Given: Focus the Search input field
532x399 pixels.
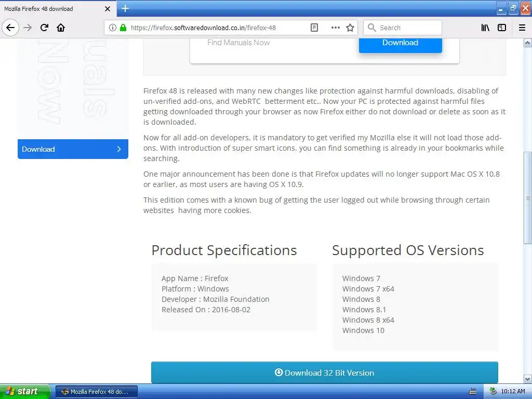Looking at the screenshot, I should pos(403,28).
